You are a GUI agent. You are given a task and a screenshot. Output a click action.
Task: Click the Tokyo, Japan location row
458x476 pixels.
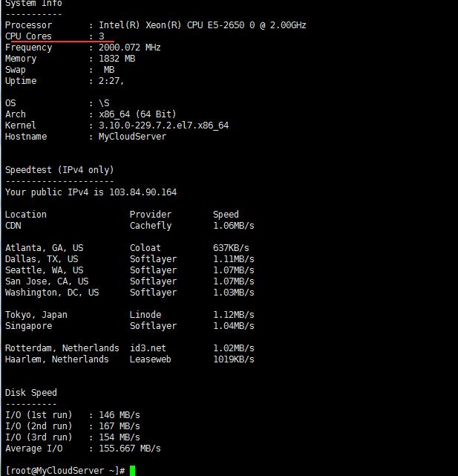tap(36, 315)
